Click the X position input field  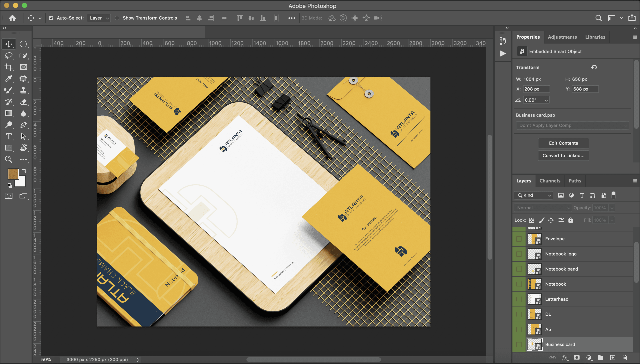coord(536,89)
